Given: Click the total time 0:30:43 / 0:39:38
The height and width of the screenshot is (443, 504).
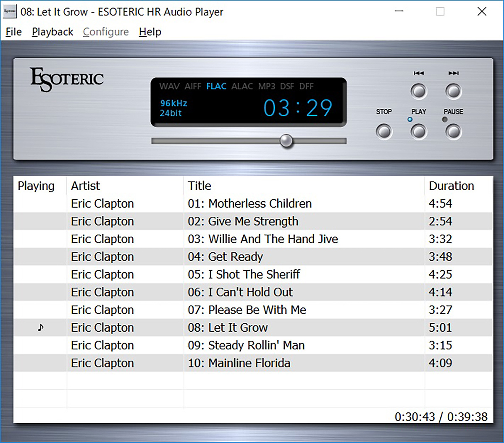Looking at the screenshot, I should (441, 417).
